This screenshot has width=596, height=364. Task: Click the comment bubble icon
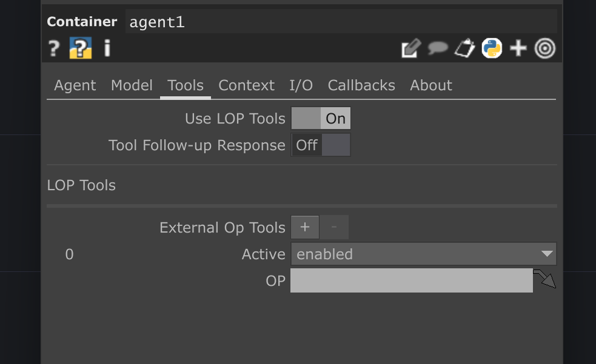[x=438, y=48]
